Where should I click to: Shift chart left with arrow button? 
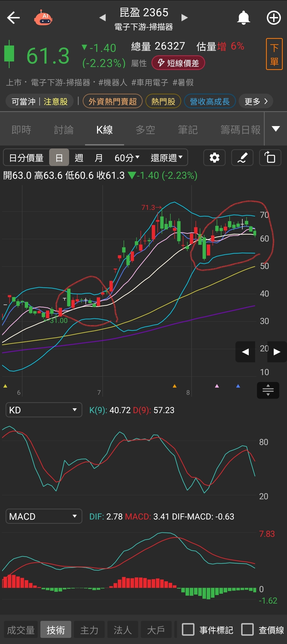245,352
